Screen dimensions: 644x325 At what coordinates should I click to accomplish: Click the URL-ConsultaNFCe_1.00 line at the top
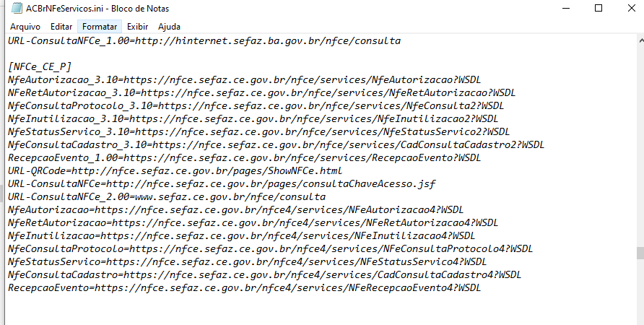[204, 40]
